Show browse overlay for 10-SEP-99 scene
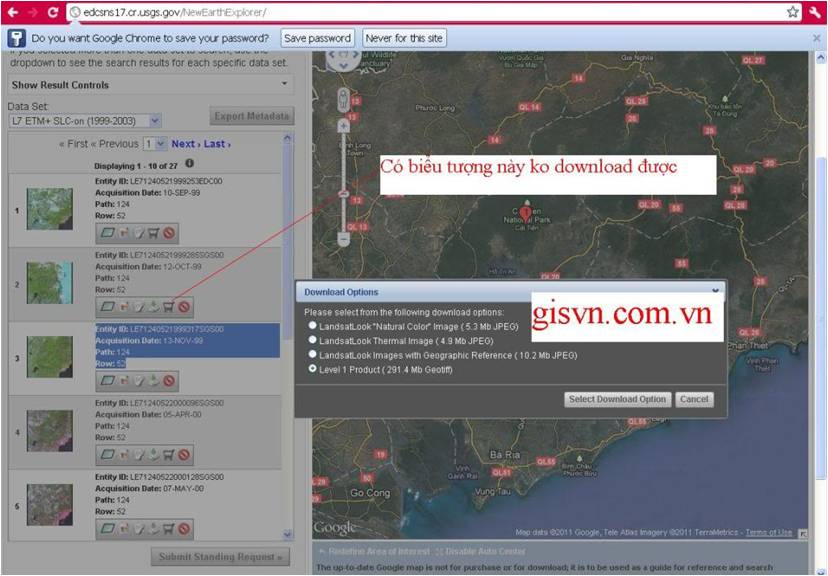The height and width of the screenshot is (576, 828). point(124,233)
